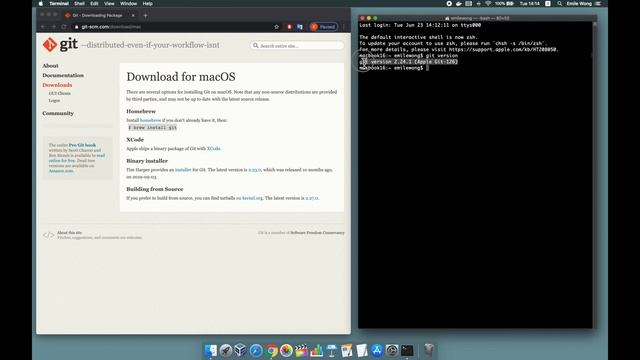Viewport: 640px width, 360px height.
Task: Click the Binary installer's installer link
Action: click(183, 169)
